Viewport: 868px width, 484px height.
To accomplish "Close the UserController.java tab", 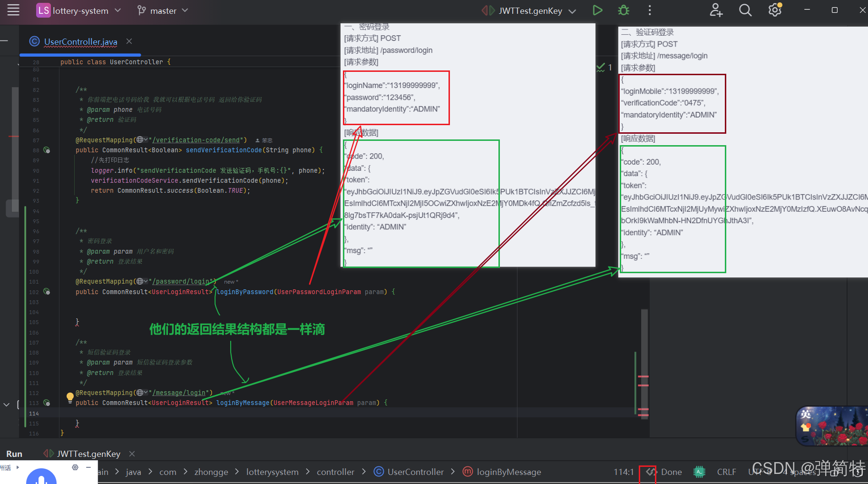I will (129, 41).
